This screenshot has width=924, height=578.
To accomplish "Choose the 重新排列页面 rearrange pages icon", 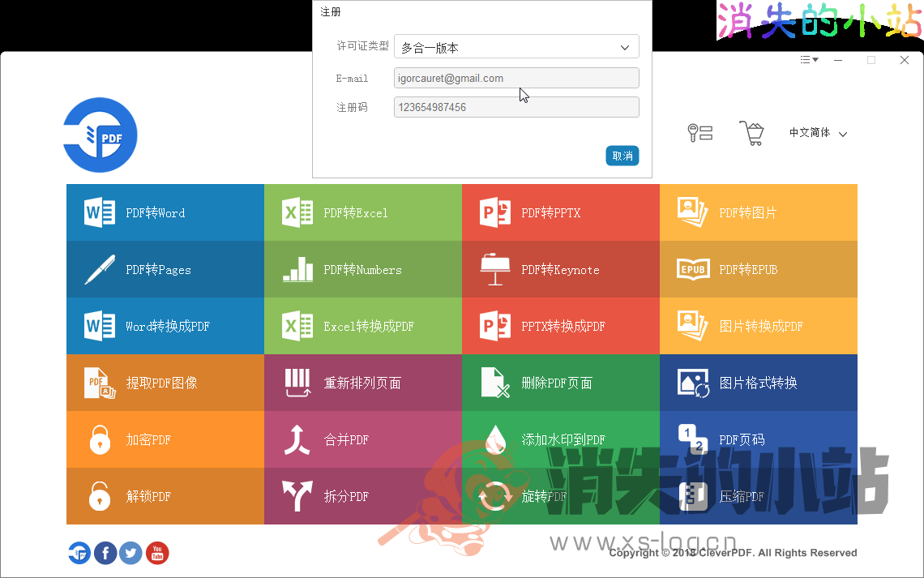I will coord(297,383).
